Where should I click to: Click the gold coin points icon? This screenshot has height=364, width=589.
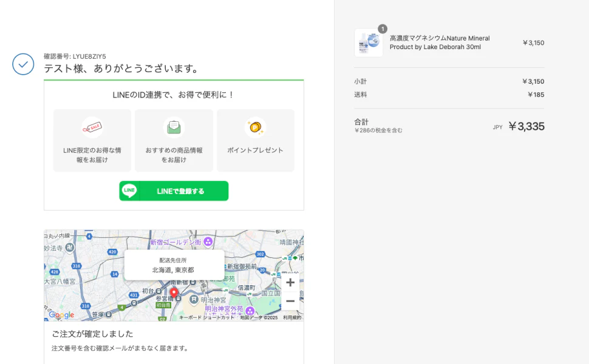(255, 127)
